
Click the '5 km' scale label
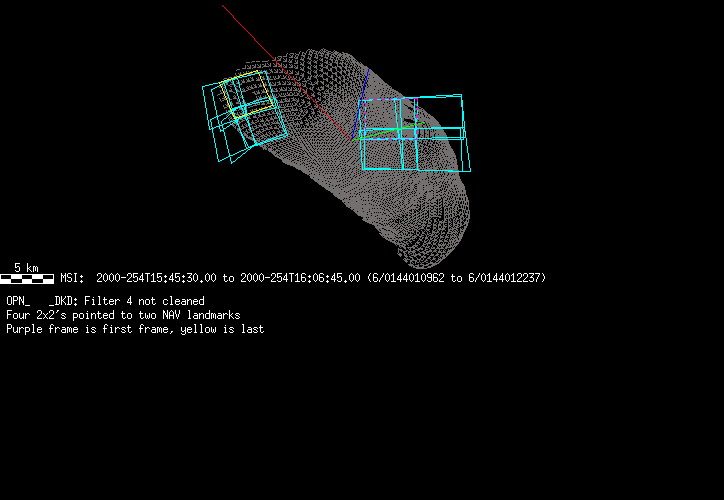(26, 268)
